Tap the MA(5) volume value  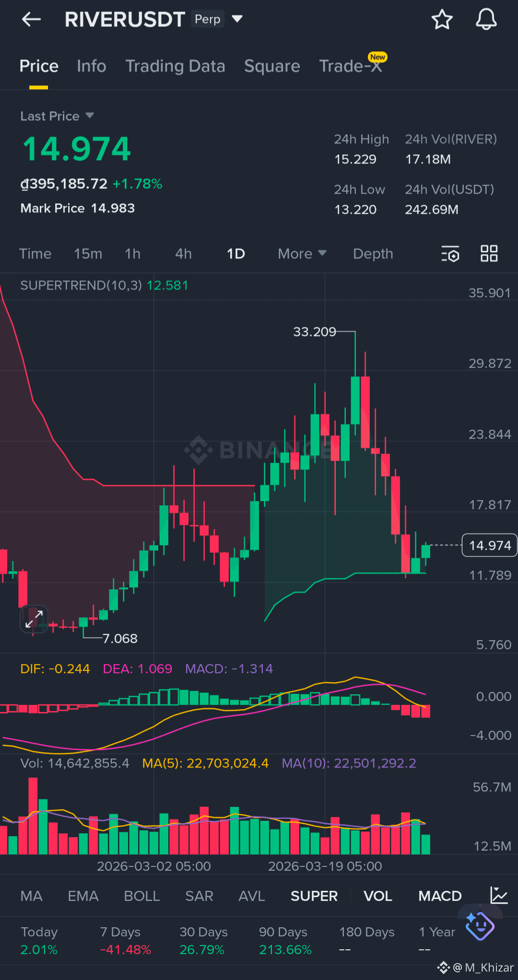[205, 763]
